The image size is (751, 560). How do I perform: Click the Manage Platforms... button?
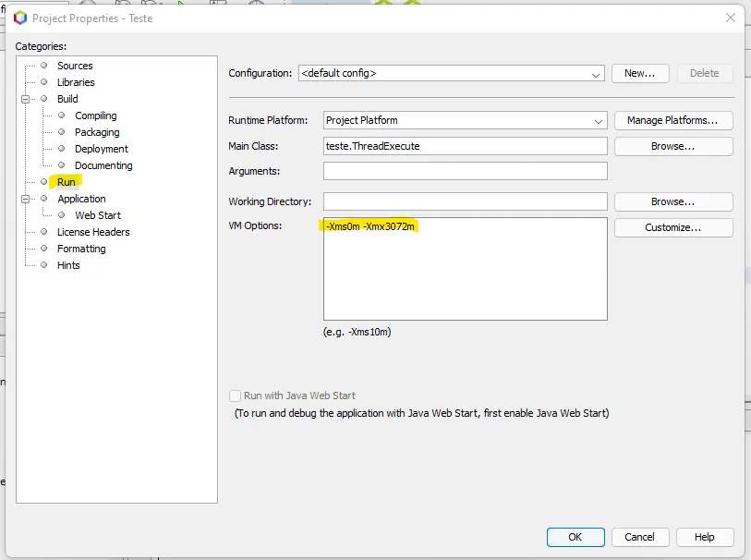tap(672, 120)
